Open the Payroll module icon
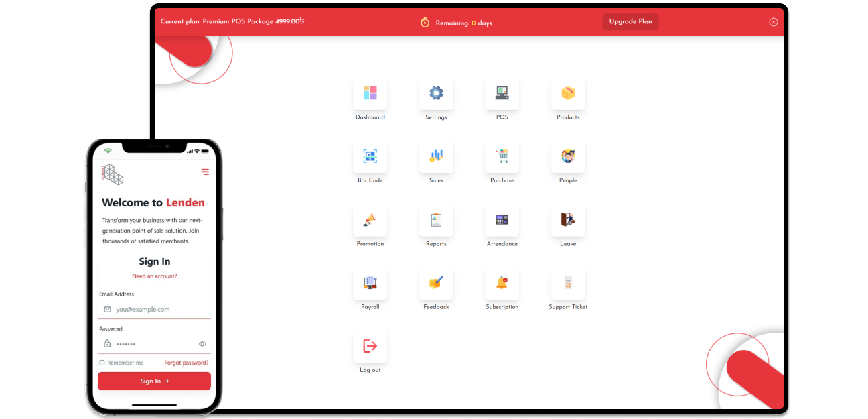Screen dimensions: 868x419 370,283
